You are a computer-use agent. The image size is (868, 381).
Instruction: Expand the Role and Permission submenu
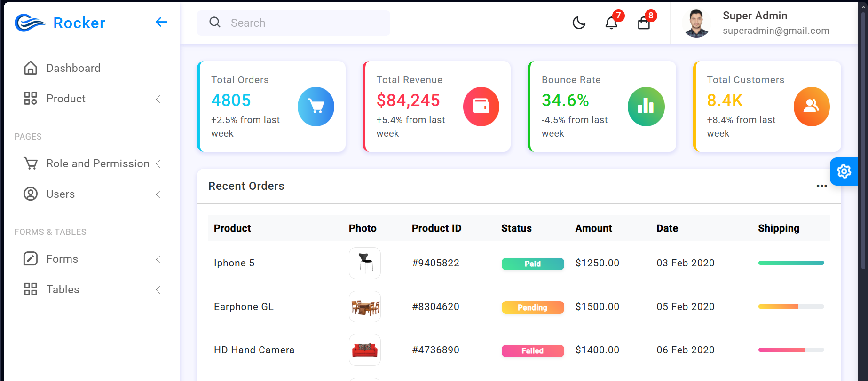pos(158,164)
